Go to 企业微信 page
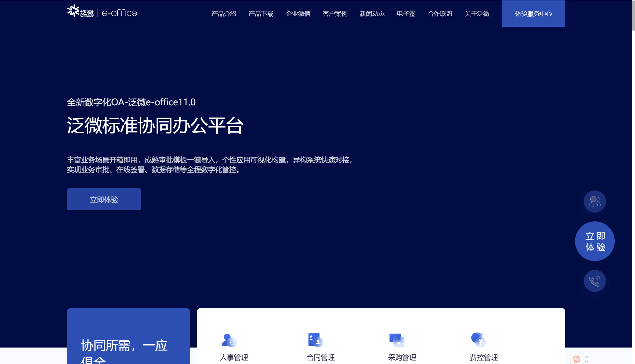635x364 pixels. click(x=298, y=14)
